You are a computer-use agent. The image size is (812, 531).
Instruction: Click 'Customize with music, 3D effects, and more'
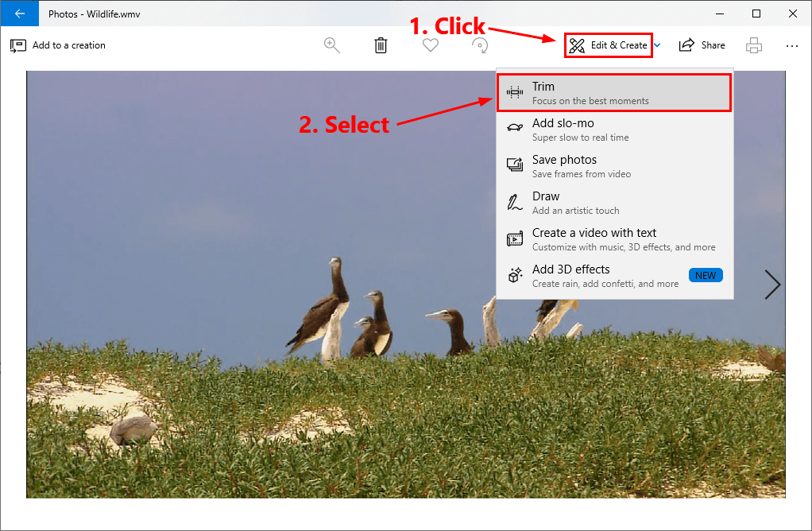pyautogui.click(x=624, y=247)
